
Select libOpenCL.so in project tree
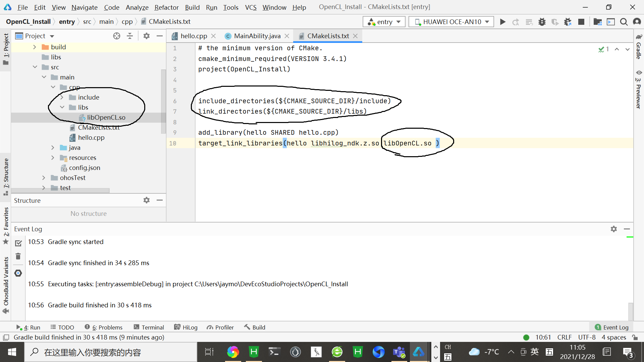[x=106, y=117]
